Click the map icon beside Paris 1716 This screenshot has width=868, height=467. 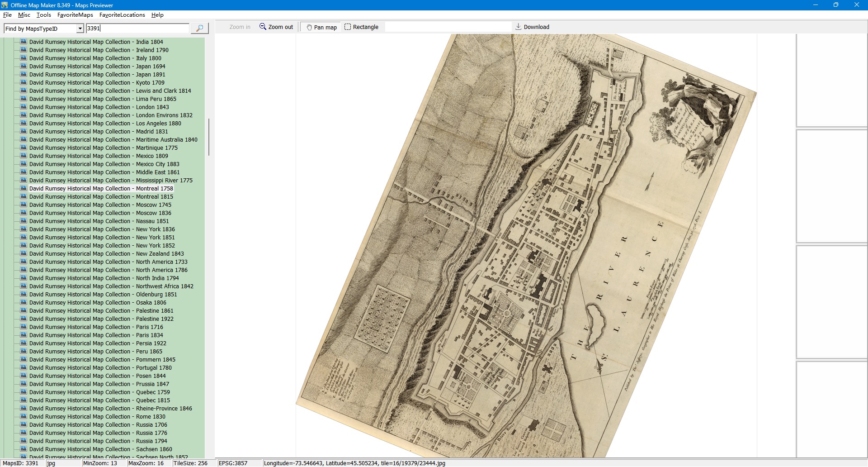pyautogui.click(x=24, y=327)
